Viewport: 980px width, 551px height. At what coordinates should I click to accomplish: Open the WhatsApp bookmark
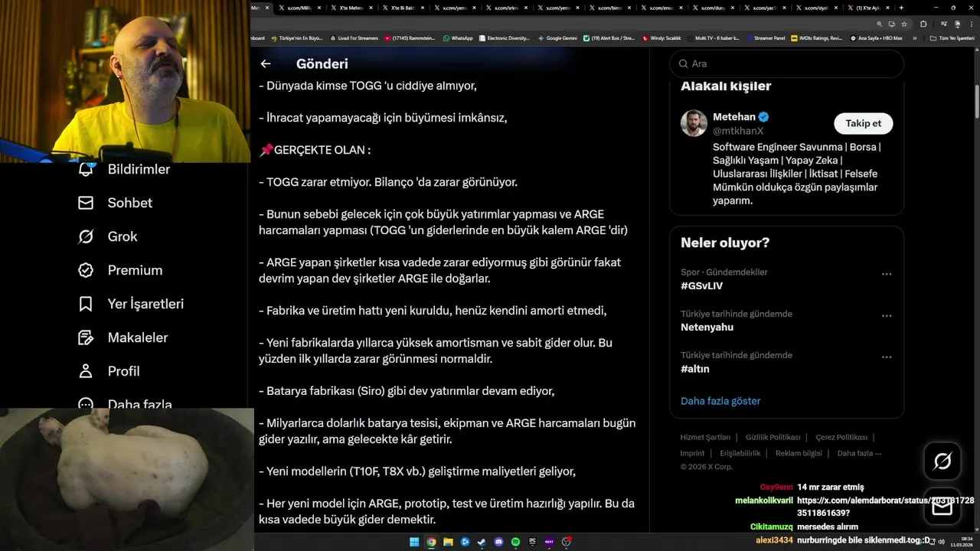click(x=458, y=37)
